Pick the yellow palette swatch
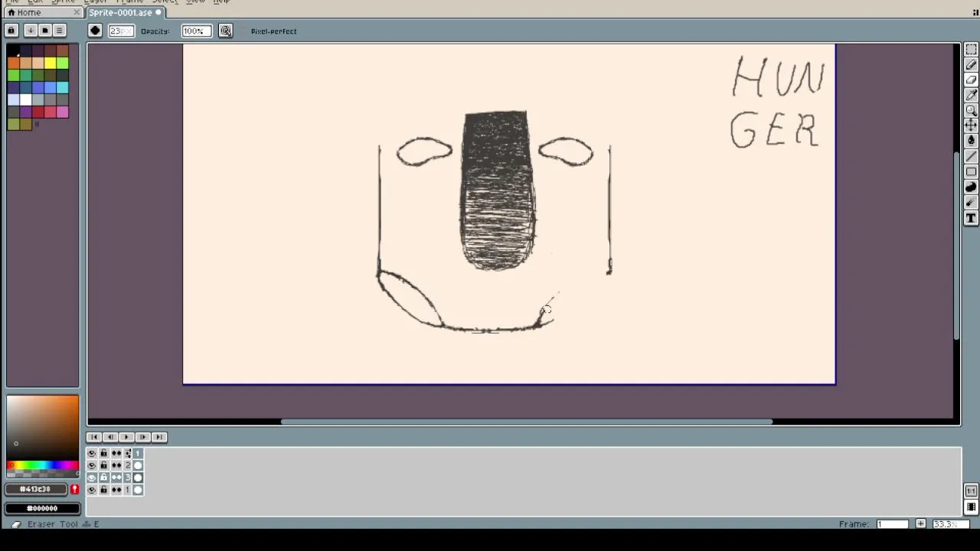980x551 pixels. (x=51, y=63)
